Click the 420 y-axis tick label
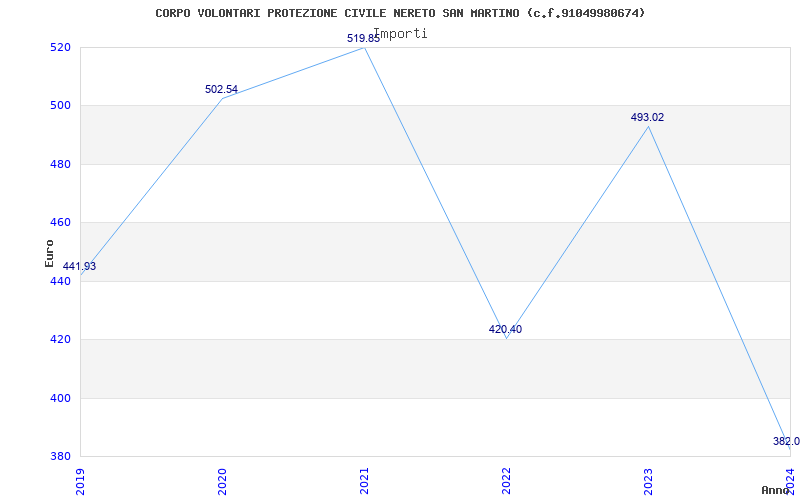The height and width of the screenshot is (500, 800). pos(61,339)
